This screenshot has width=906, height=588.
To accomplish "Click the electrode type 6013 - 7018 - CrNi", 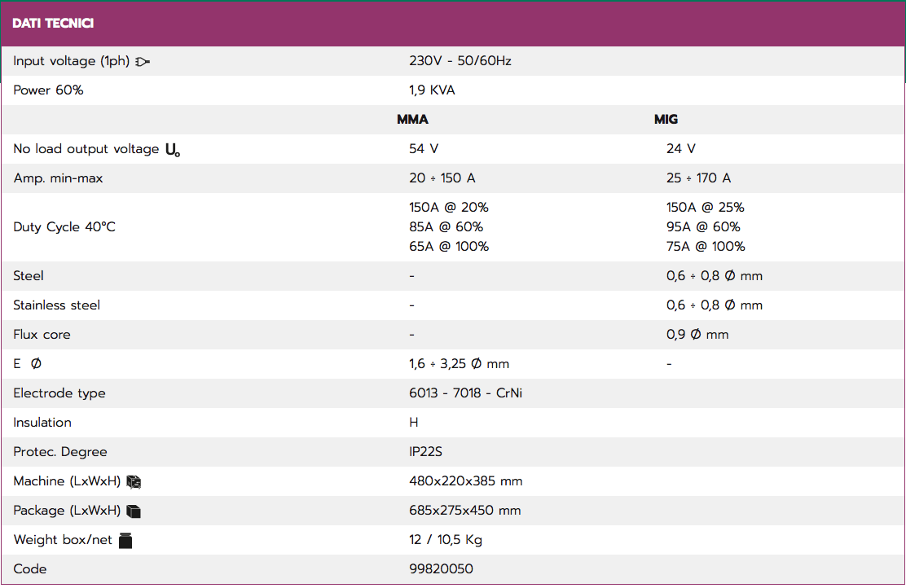I will pos(465,393).
